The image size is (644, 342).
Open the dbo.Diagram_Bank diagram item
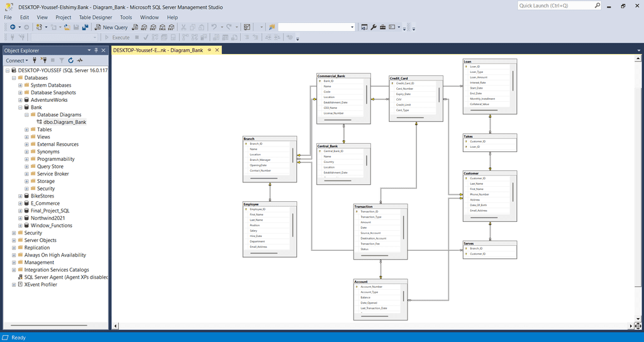point(65,122)
